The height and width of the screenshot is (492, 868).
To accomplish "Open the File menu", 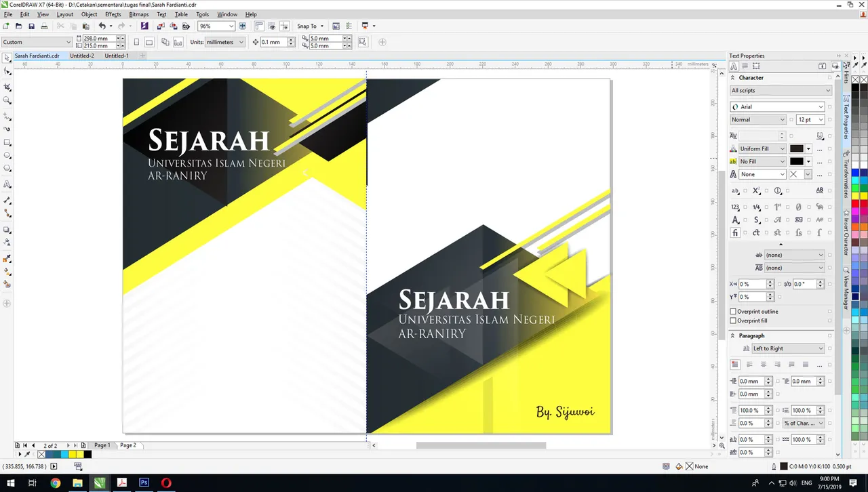I will click(x=8, y=14).
